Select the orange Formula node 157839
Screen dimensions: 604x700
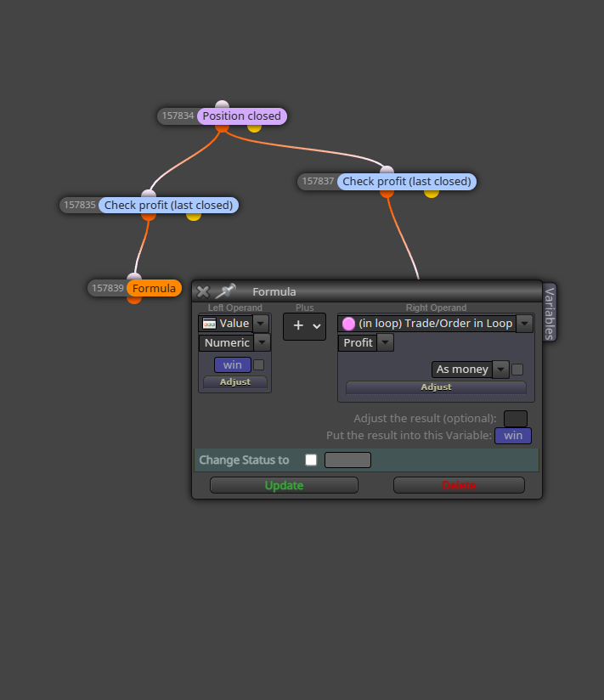point(154,288)
